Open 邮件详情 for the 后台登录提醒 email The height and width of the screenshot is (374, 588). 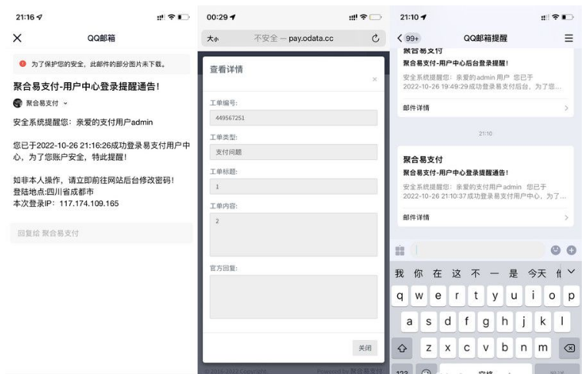(485, 108)
